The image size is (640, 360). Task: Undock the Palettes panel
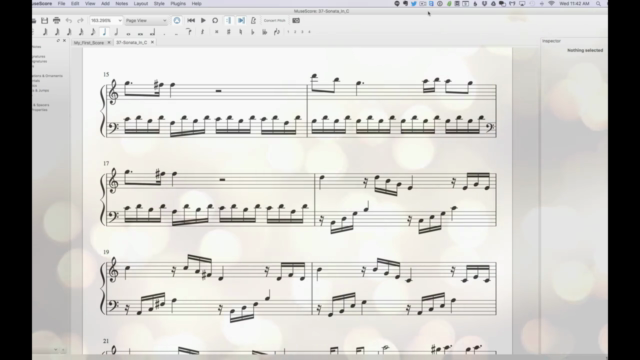point(58,40)
